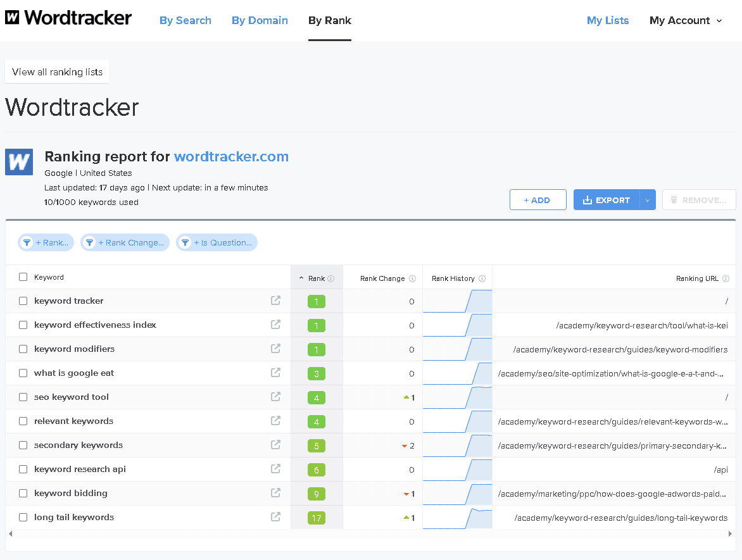Switch to the By Search tab

[x=185, y=20]
